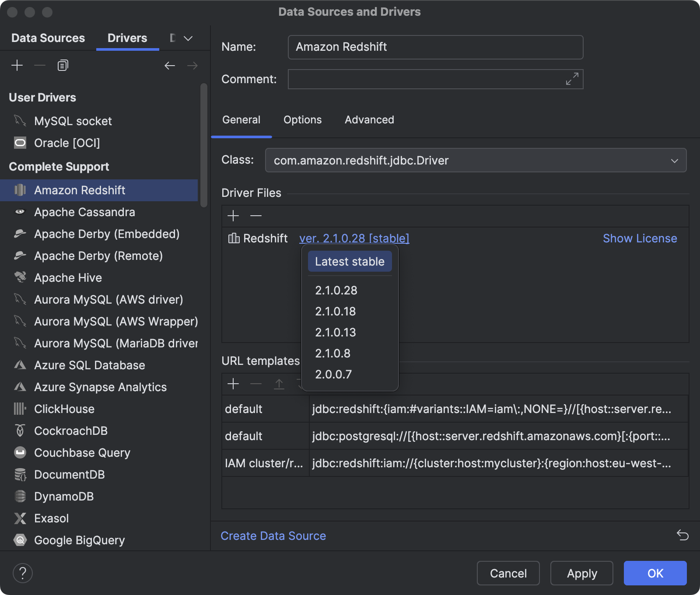Screen dimensions: 700x595
Task: Select version 2.1.0.18 from list
Action: pyautogui.click(x=336, y=311)
